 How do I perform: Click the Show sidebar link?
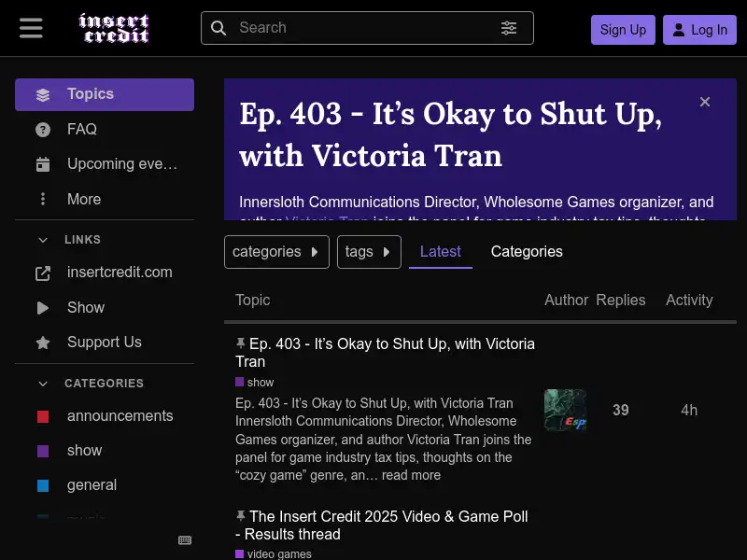click(105, 308)
